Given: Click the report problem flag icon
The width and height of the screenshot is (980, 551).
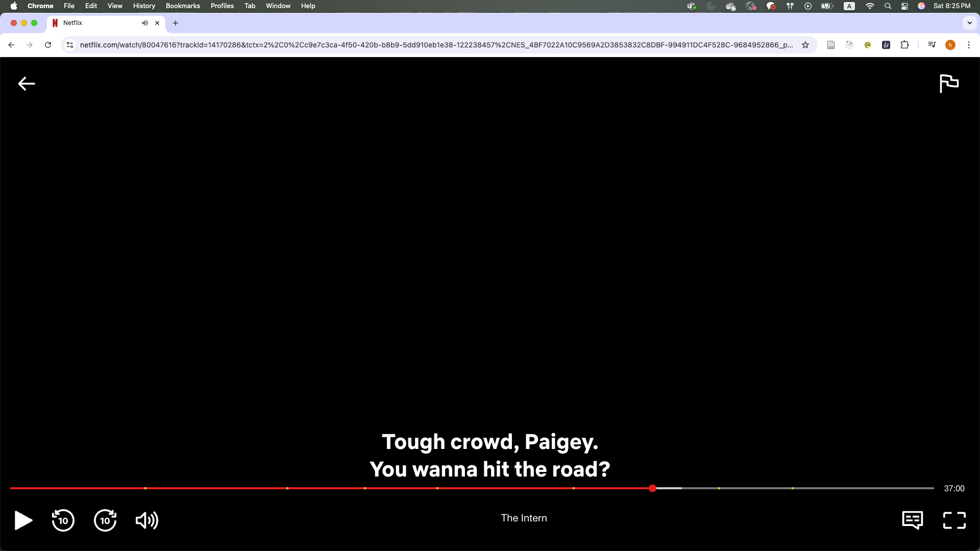Looking at the screenshot, I should [x=949, y=84].
